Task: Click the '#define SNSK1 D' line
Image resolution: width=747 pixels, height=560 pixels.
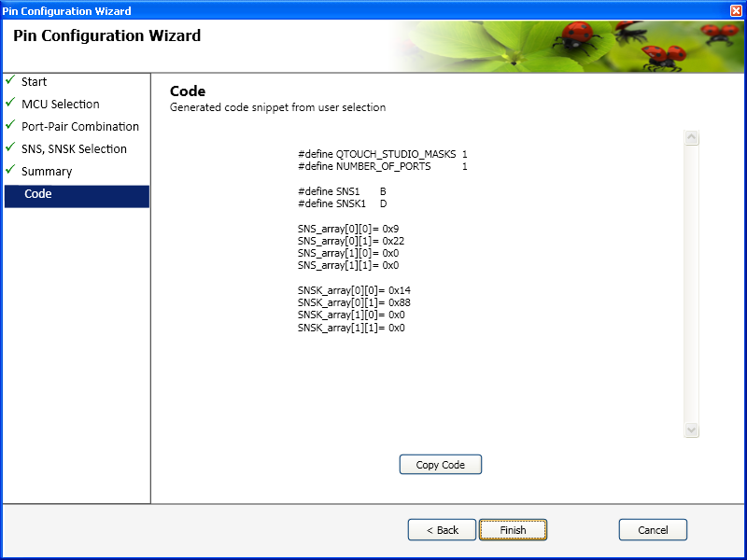Action: [x=342, y=203]
